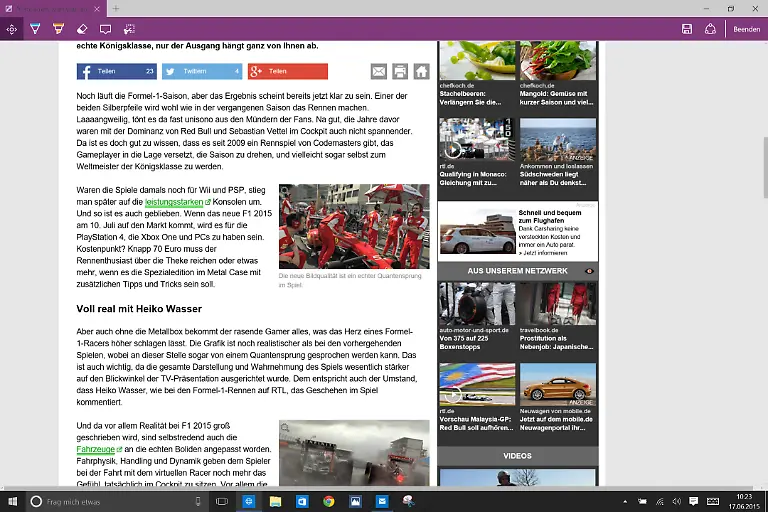Select the Pen tool
This screenshot has width=768, height=512.
pos(35,29)
